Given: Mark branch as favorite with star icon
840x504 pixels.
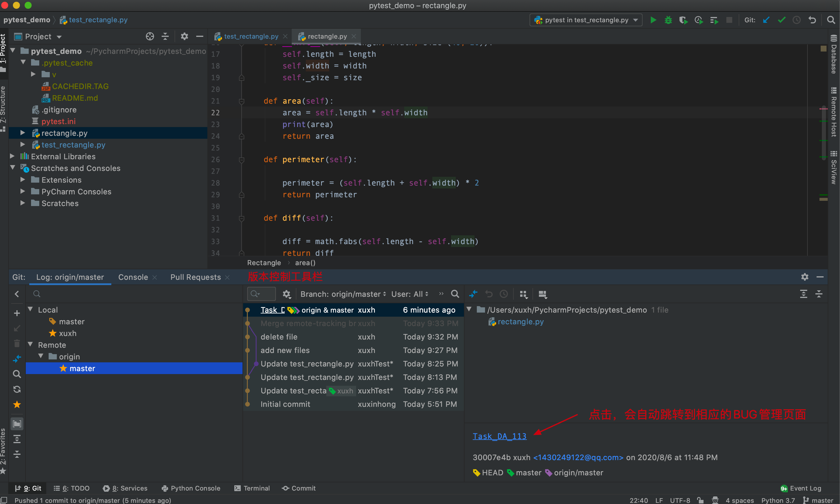Looking at the screenshot, I should click(17, 404).
